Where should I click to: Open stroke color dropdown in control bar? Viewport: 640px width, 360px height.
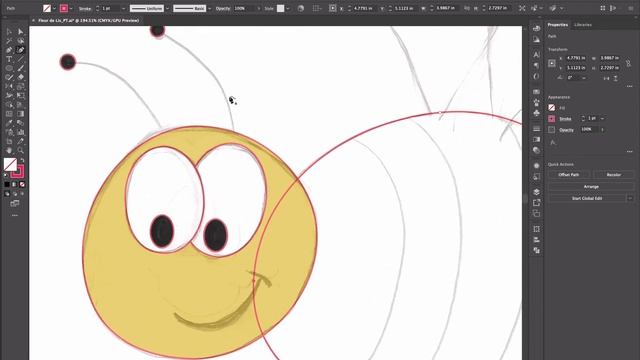pos(71,8)
